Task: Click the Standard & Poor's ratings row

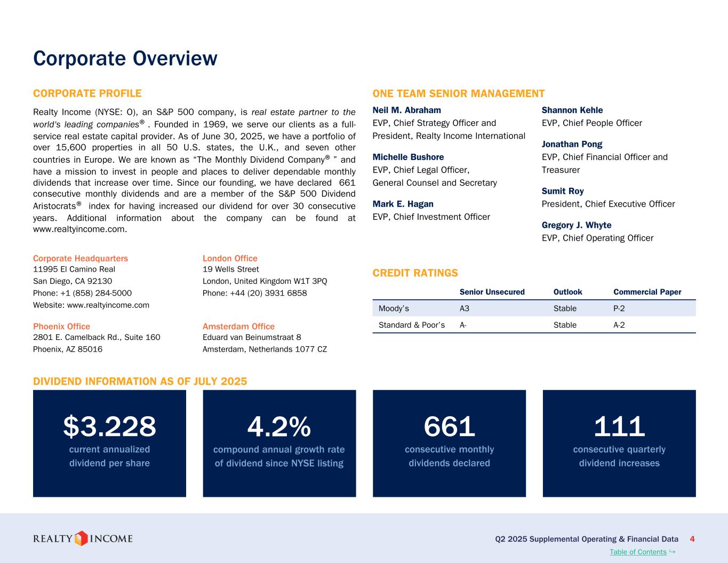Action: point(533,325)
